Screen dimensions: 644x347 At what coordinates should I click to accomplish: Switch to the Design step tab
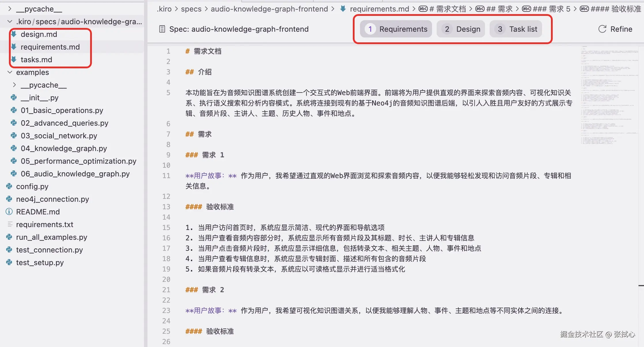tap(461, 29)
